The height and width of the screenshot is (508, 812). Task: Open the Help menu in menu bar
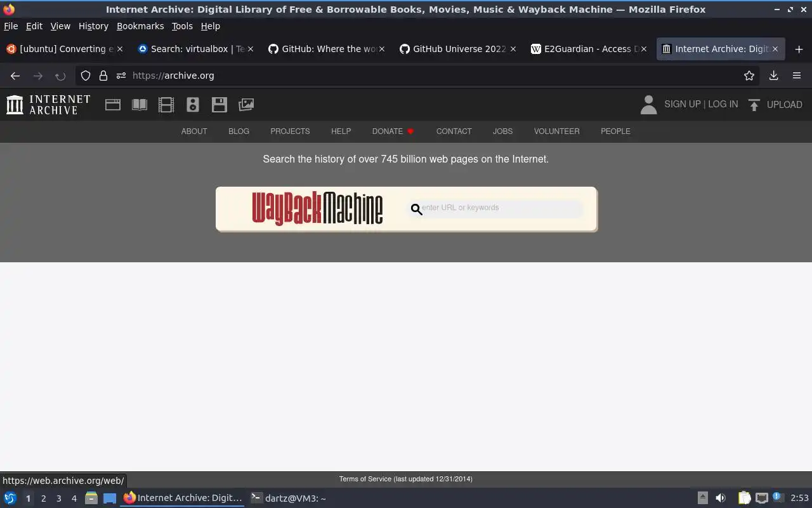(x=211, y=26)
